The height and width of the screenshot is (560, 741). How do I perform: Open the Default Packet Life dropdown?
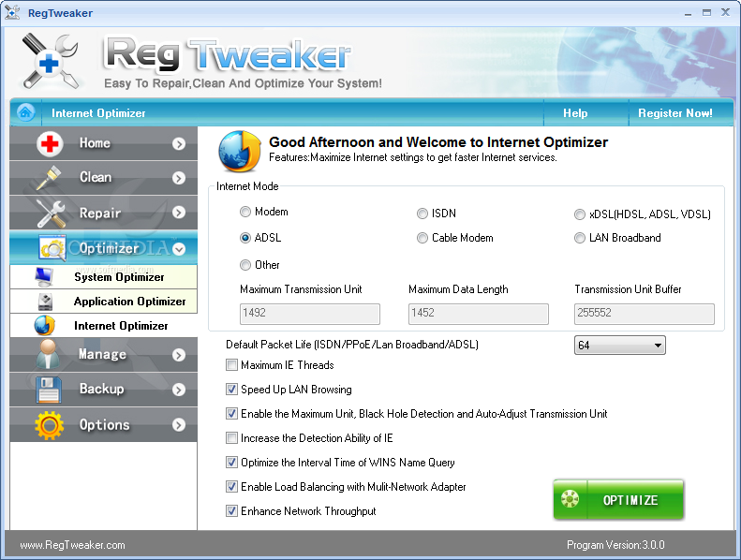(x=619, y=345)
